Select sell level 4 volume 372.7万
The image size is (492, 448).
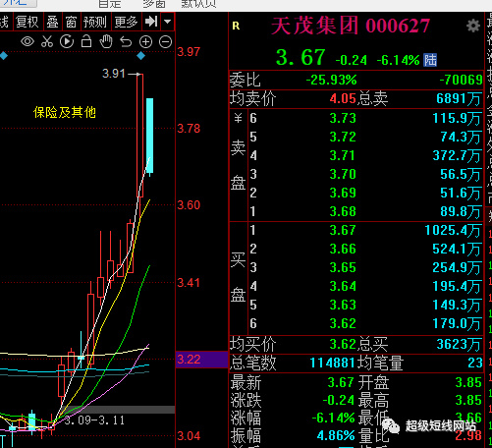tap(457, 155)
